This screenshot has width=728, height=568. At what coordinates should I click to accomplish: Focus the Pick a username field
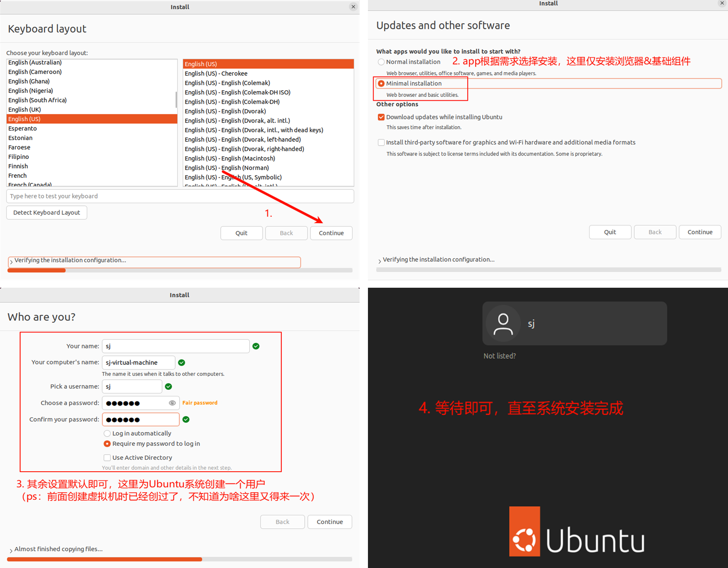(x=132, y=387)
